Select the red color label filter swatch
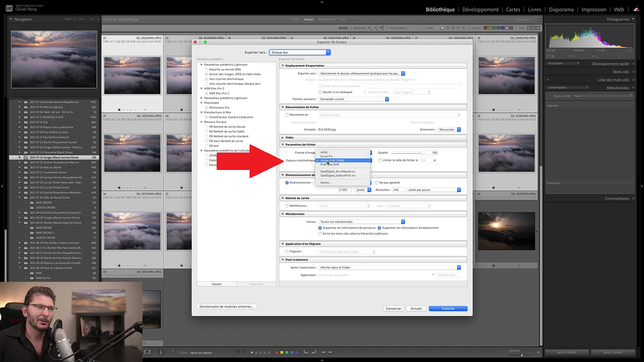The height and width of the screenshot is (362, 644). pyautogui.click(x=485, y=28)
